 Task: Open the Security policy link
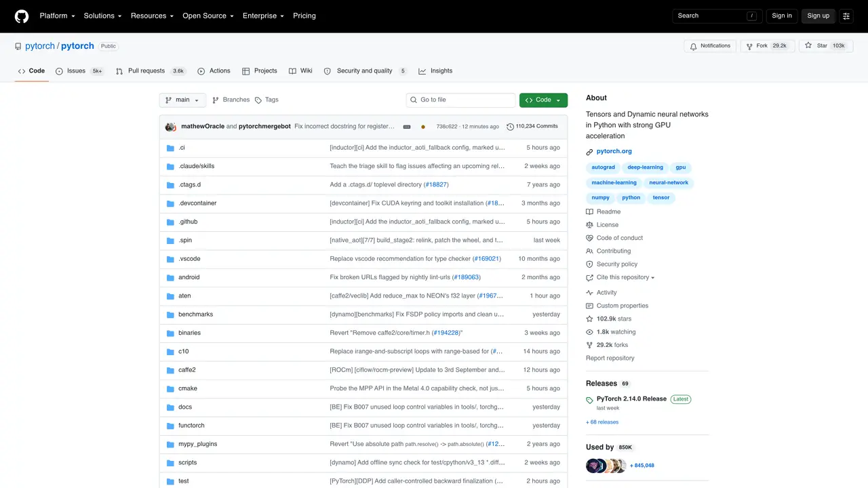coord(612,264)
